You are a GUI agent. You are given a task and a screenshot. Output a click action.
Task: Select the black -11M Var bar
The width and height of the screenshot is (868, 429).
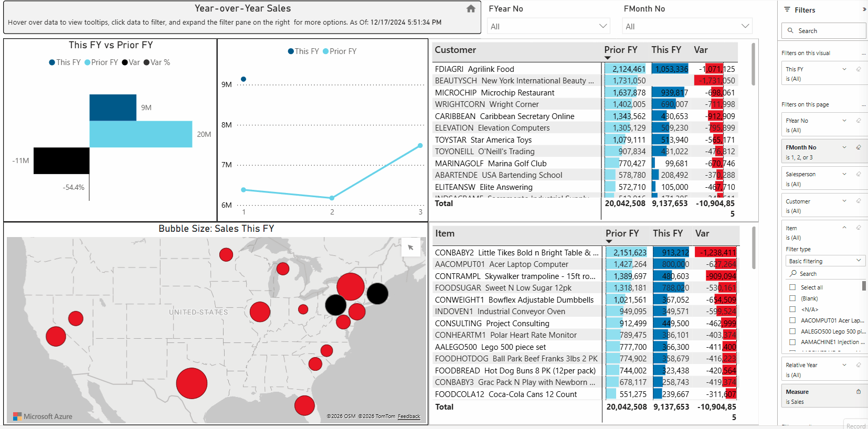tap(61, 160)
